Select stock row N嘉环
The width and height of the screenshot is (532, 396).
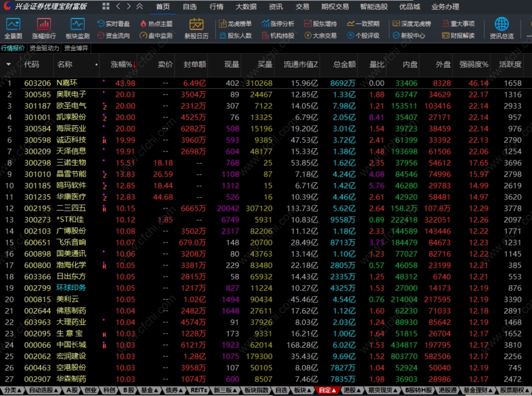[266, 83]
